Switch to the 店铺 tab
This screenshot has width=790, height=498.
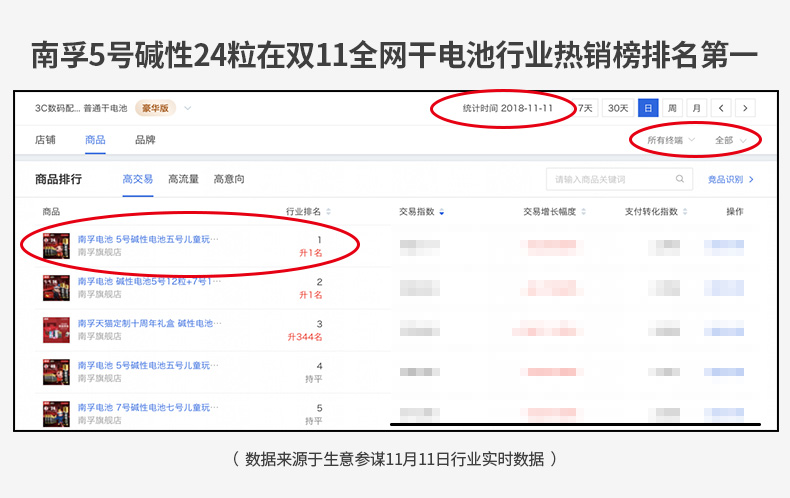tap(45, 140)
